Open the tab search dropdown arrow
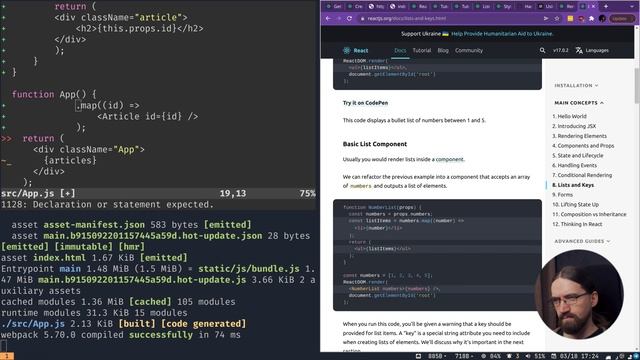Image resolution: width=640 pixels, height=360 pixels. coord(631,6)
